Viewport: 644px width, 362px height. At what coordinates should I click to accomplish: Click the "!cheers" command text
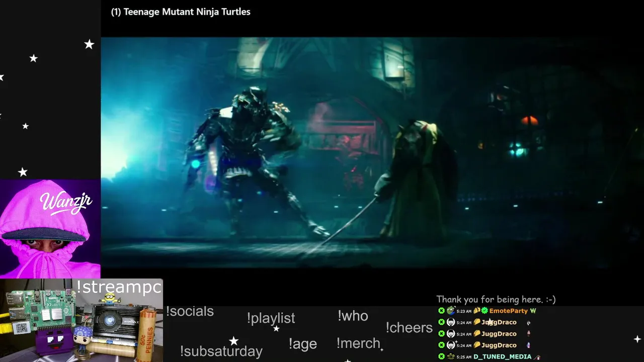409,328
